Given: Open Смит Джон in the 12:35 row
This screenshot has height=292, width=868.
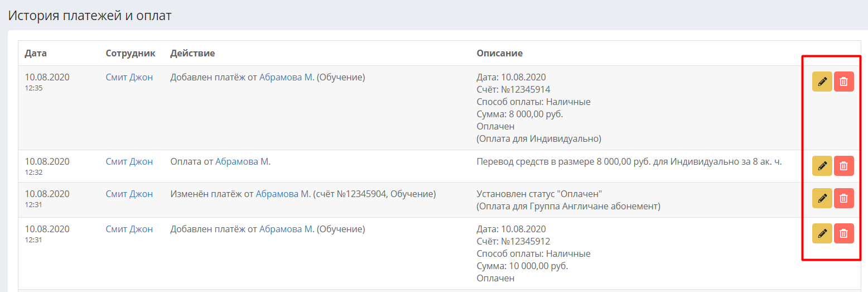Looking at the screenshot, I should click(129, 77).
